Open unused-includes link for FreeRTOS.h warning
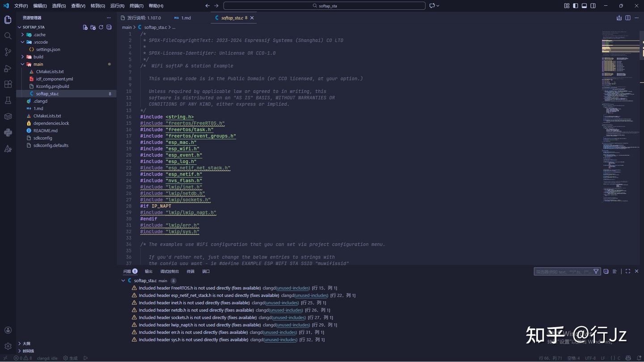644x362 pixels. [292, 288]
